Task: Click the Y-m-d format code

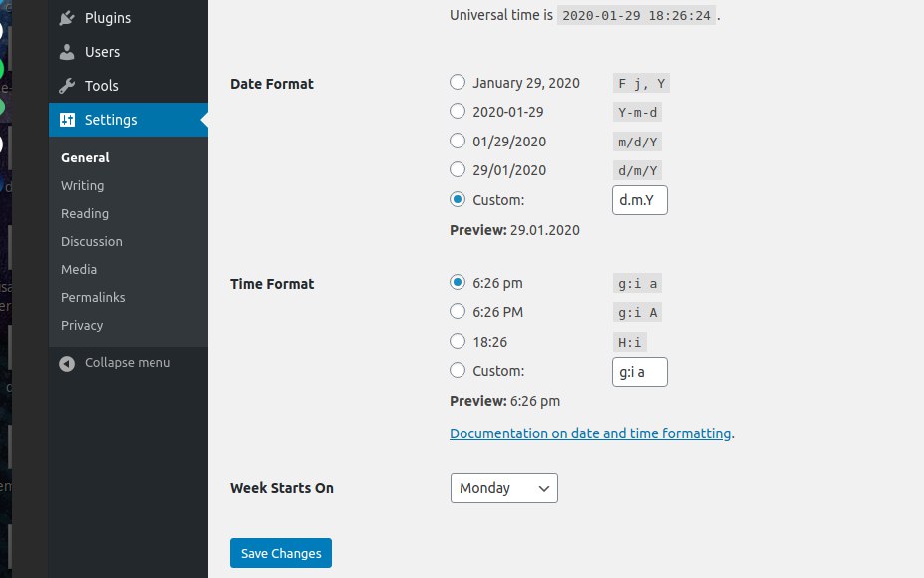Action: [637, 112]
